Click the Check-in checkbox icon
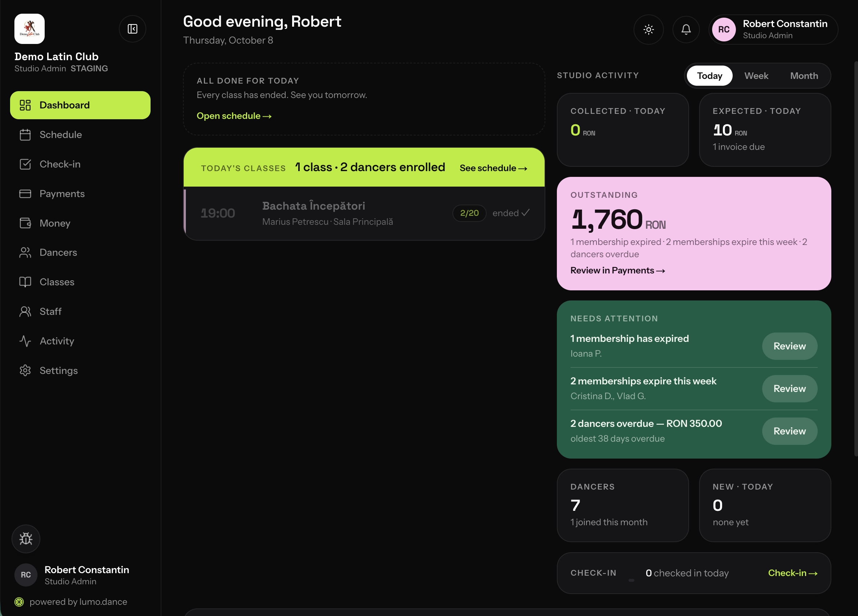The height and width of the screenshot is (616, 858). pyautogui.click(x=25, y=164)
